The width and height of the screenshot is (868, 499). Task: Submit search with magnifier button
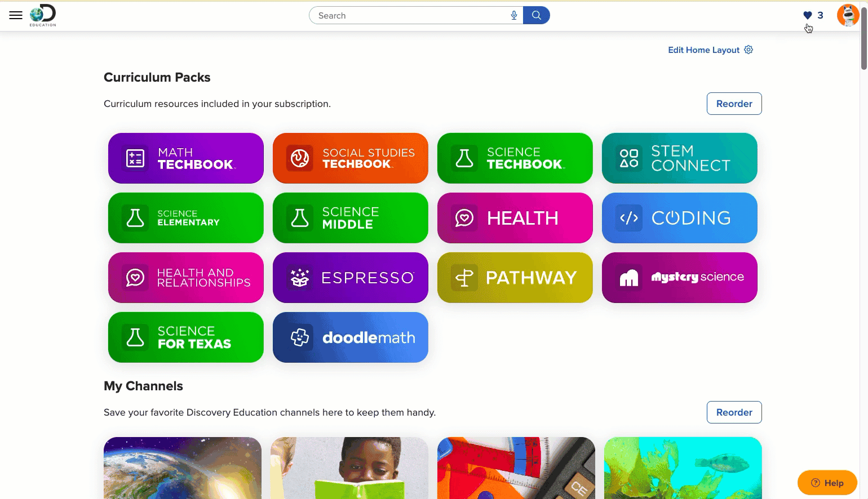tap(537, 16)
